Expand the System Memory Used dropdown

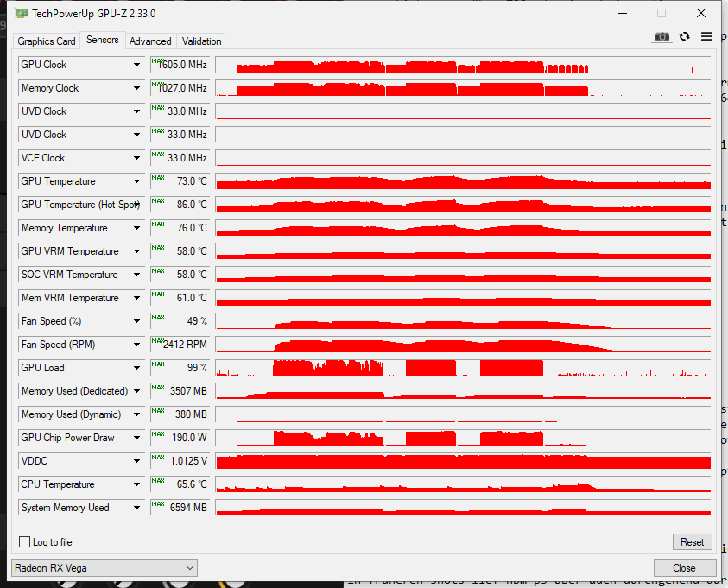tap(136, 508)
